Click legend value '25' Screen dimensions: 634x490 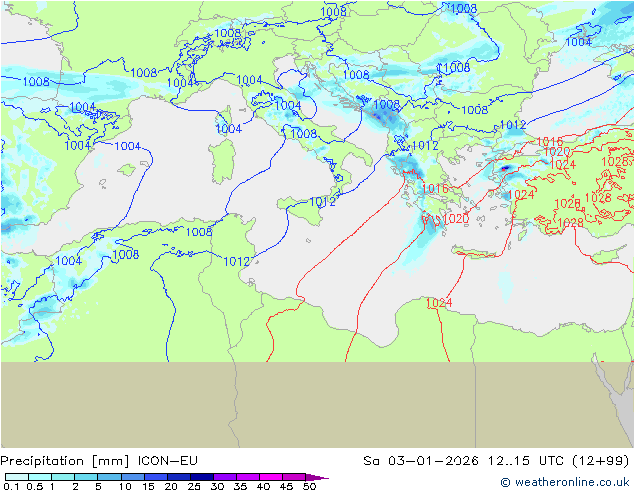[x=194, y=486]
